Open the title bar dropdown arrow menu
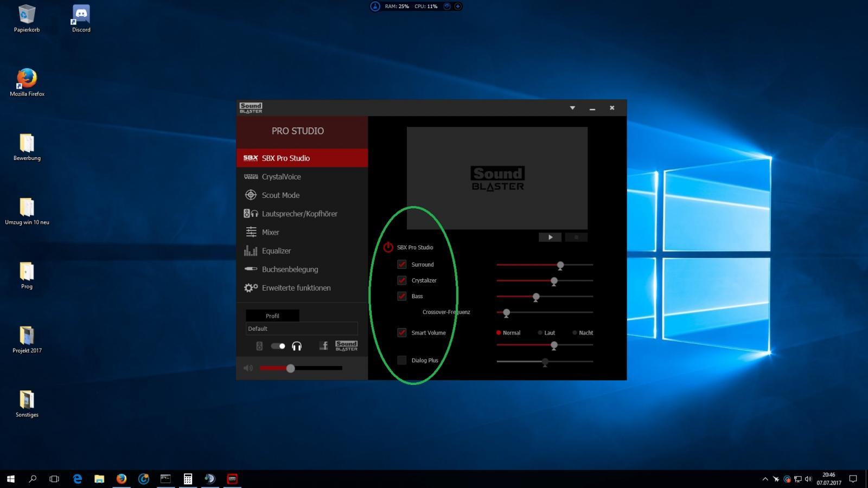This screenshot has width=868, height=488. pos(572,108)
